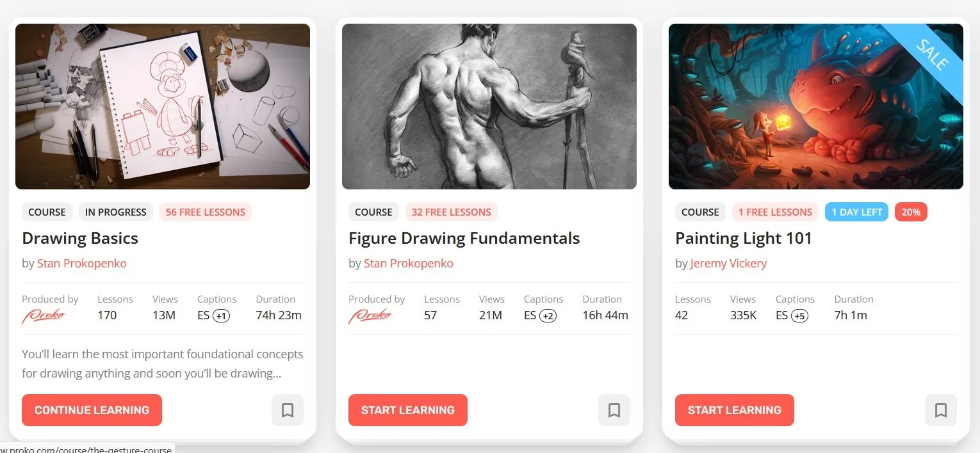Expand the +5 captions badge on Painting Light 101
The height and width of the screenshot is (453, 980).
coord(799,315)
